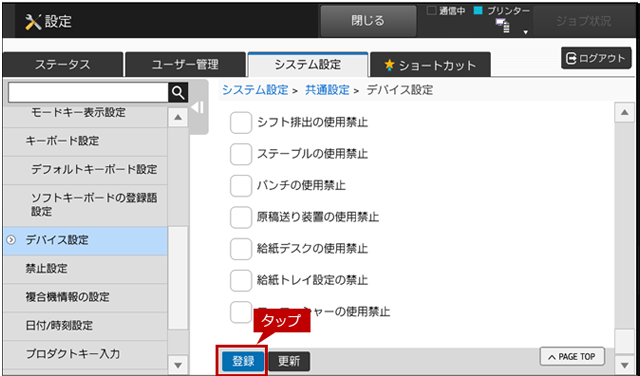This screenshot has height=376, width=640.
Task: Select デフォルトキーボード設定 in sidebar
Action: pyautogui.click(x=85, y=170)
